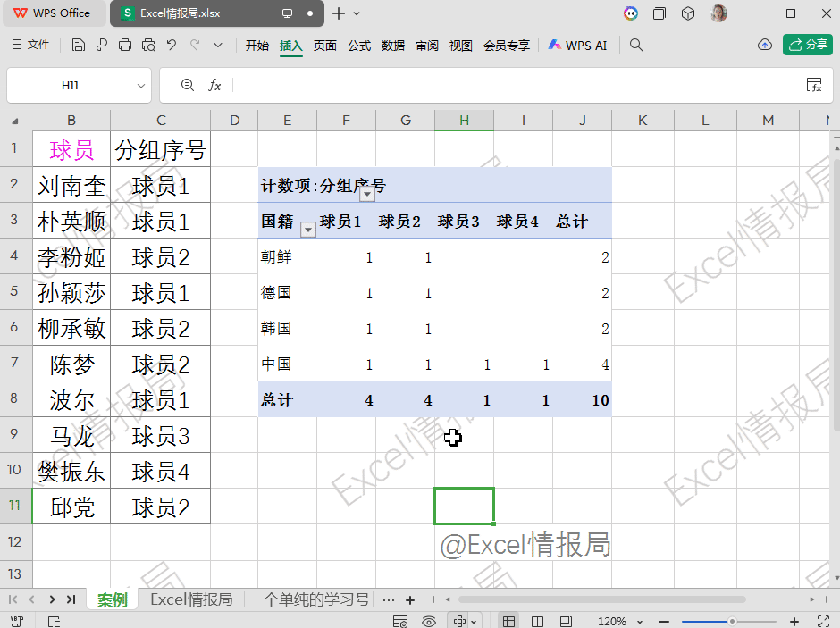Click the zoom out minus button
Image resolution: width=840 pixels, height=628 pixels.
664,621
